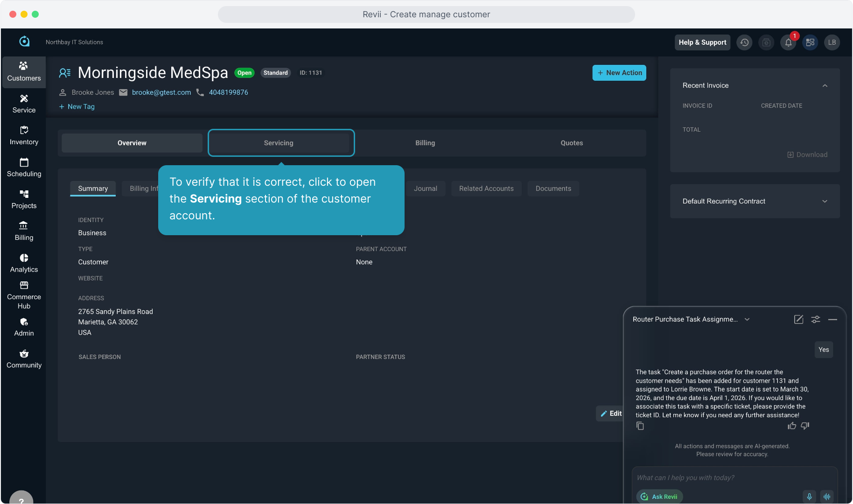Give thumbs up to the AI response
Image resolution: width=853 pixels, height=504 pixels.
pos(792,426)
